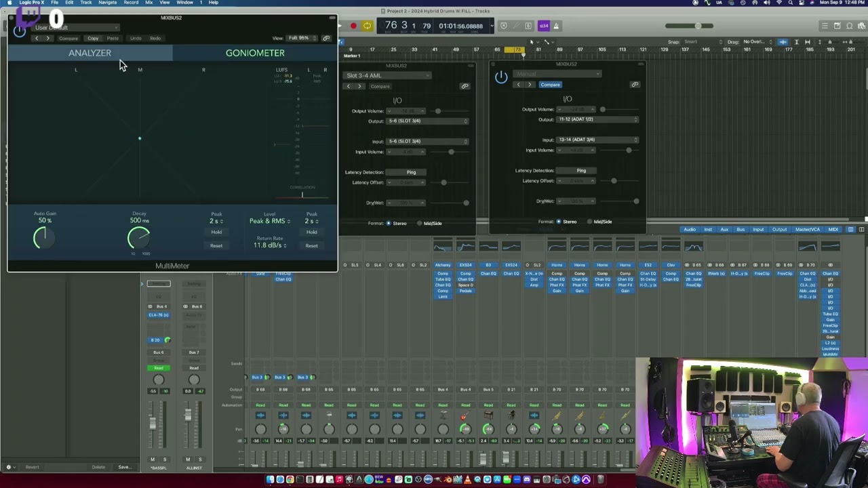The image size is (868, 488).
Task: Open the Record menu
Action: 131,3
